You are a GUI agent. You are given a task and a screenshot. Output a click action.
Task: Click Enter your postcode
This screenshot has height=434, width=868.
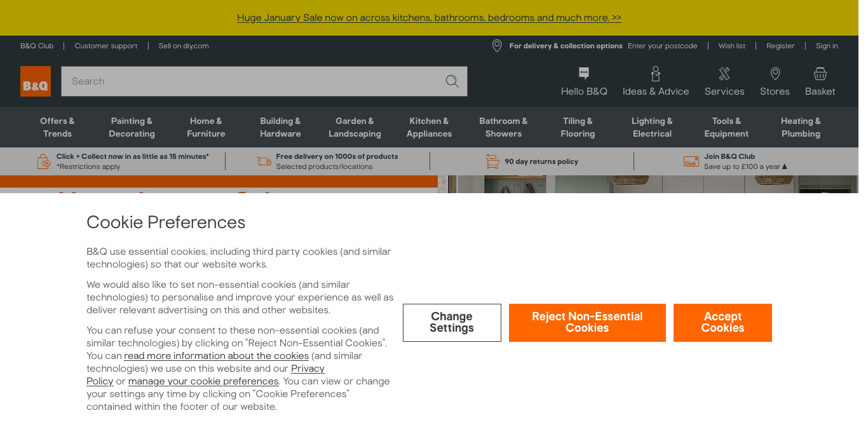pyautogui.click(x=662, y=46)
